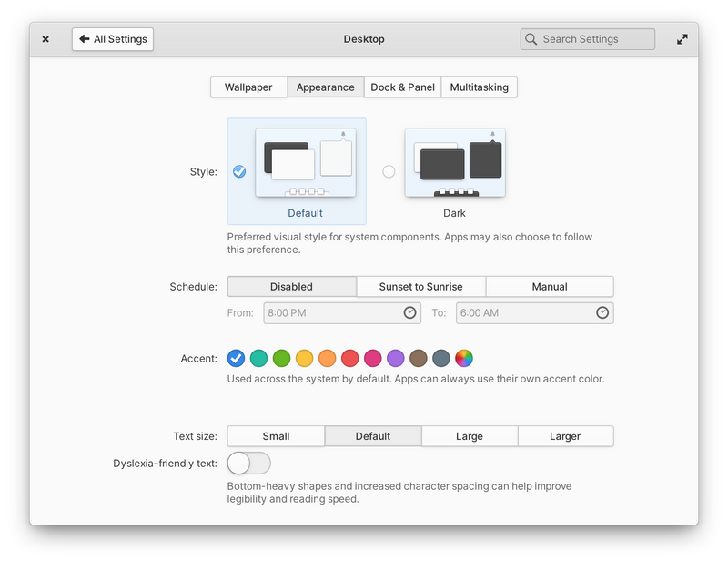This screenshot has height=561, width=728.
Task: Pick the orange accent color
Action: (328, 358)
